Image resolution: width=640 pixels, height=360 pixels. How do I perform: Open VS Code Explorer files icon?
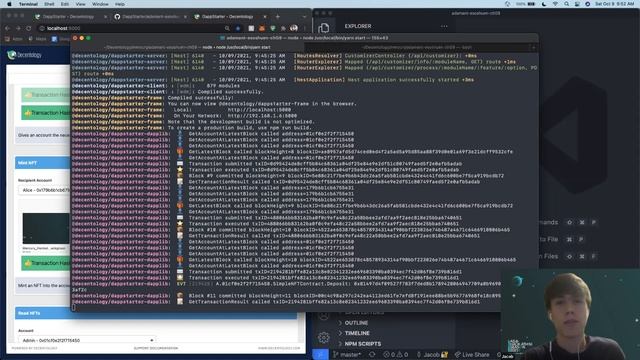tap(324, 28)
